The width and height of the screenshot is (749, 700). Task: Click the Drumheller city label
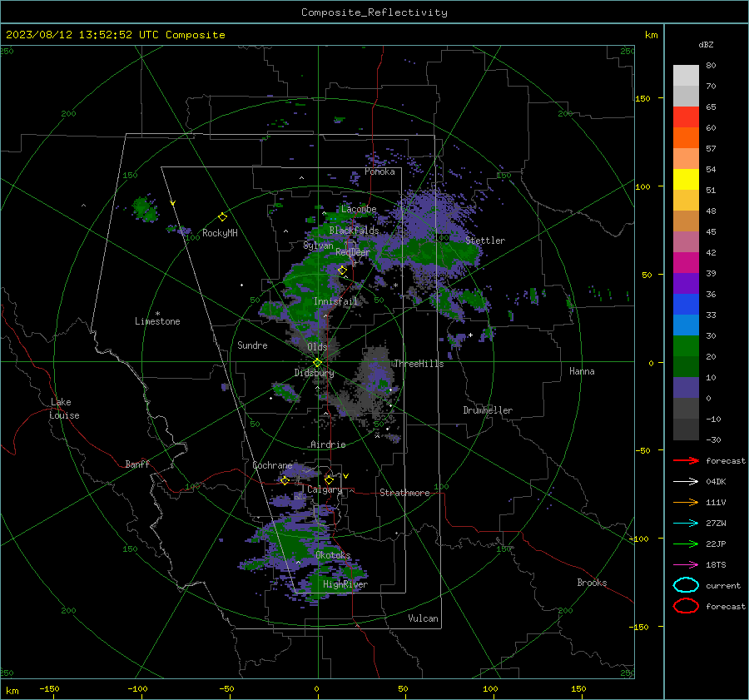pos(488,410)
